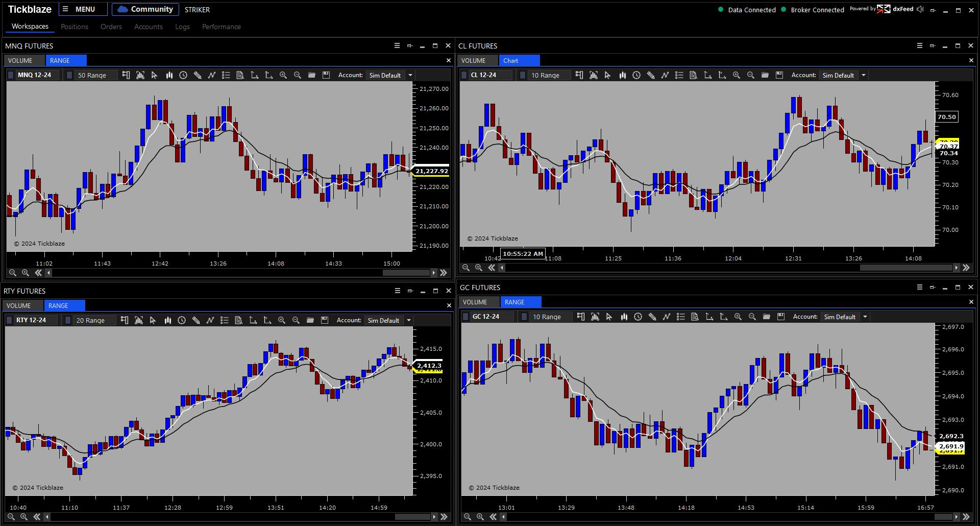Jump to earliest bars in CL chart
Image resolution: width=980 pixels, height=526 pixels.
[492, 268]
